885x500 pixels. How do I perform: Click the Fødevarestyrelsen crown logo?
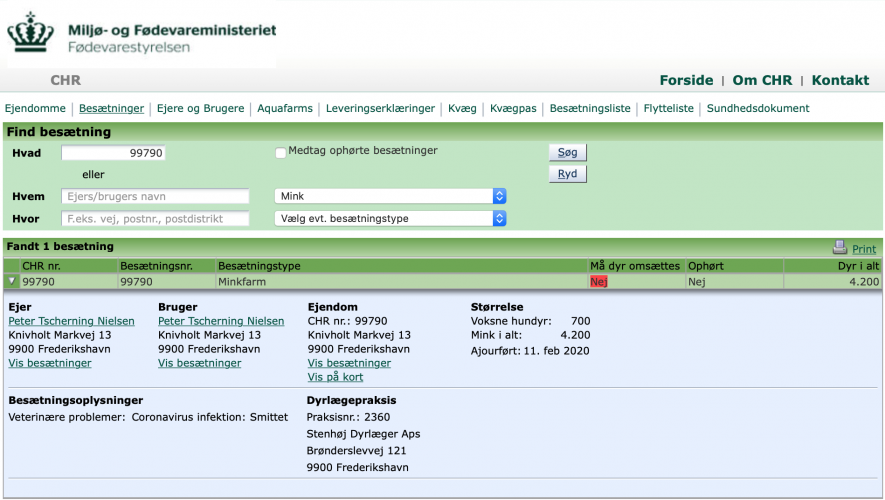point(31,33)
